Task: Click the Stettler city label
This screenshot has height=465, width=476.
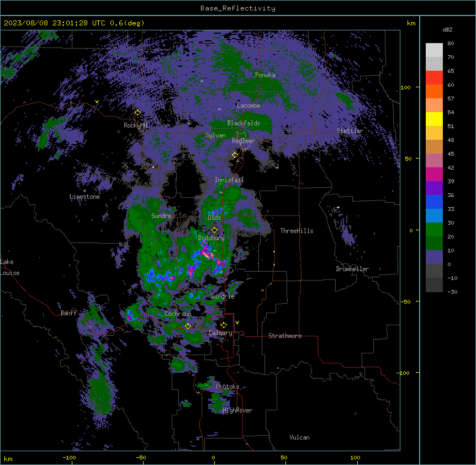Action: pyautogui.click(x=350, y=131)
